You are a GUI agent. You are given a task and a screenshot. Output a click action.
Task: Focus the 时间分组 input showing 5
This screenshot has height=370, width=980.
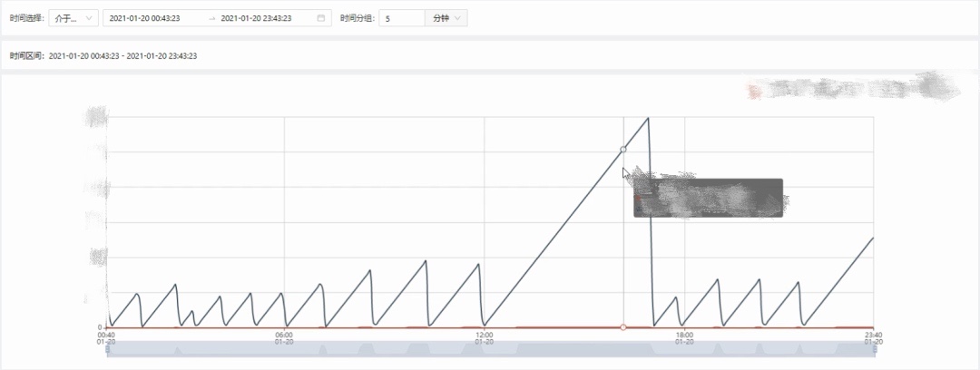point(400,18)
